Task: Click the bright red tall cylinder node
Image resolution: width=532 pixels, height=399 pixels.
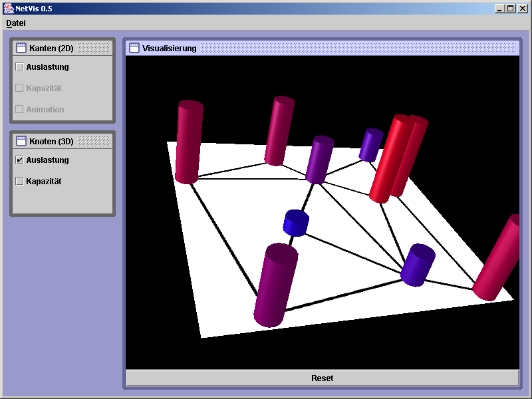Action: point(392,159)
